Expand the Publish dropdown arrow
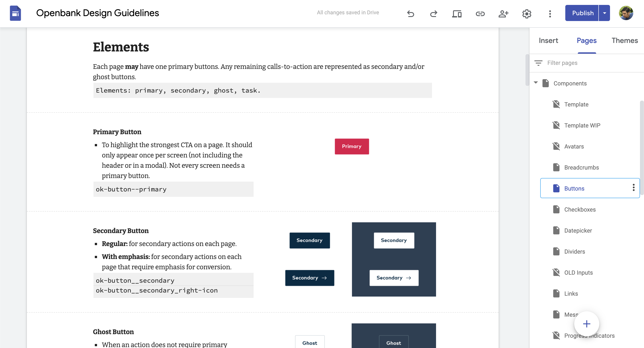The height and width of the screenshot is (348, 644). tap(604, 13)
